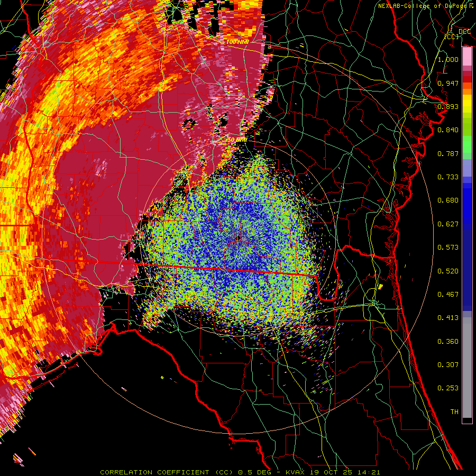Select the 0.627 scale value
This screenshot has width=476, height=476.
pyautogui.click(x=448, y=224)
